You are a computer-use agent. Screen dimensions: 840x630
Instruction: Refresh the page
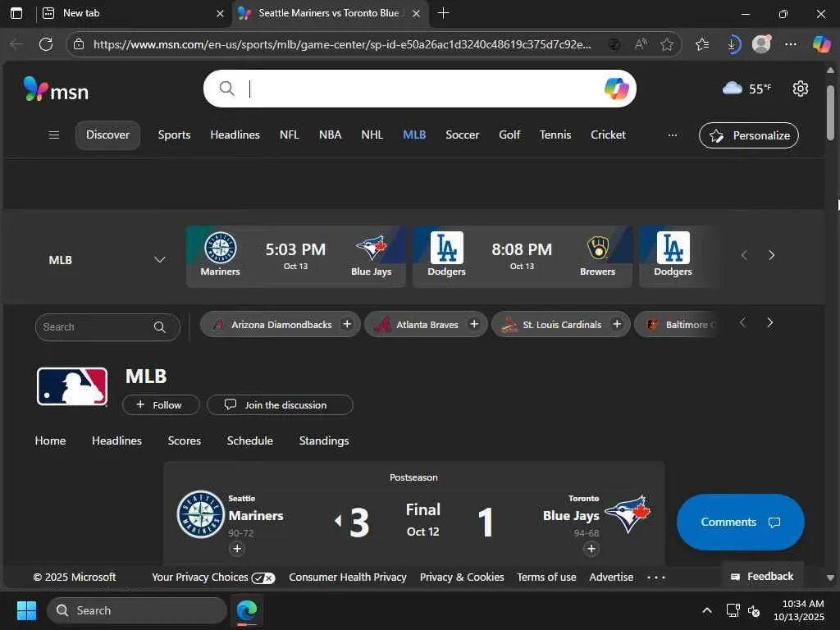(x=46, y=44)
